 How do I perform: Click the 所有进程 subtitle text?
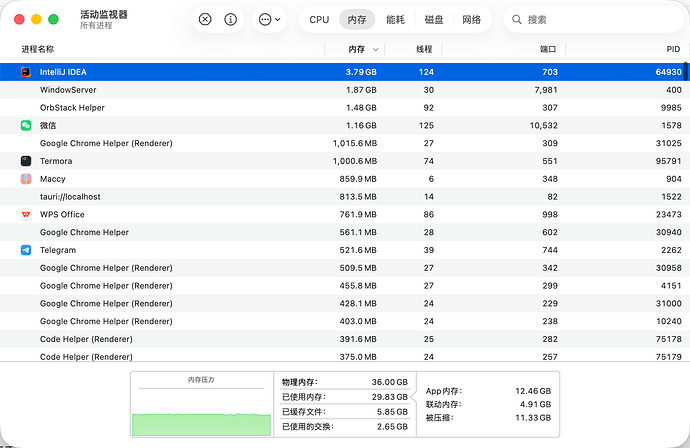click(x=96, y=26)
